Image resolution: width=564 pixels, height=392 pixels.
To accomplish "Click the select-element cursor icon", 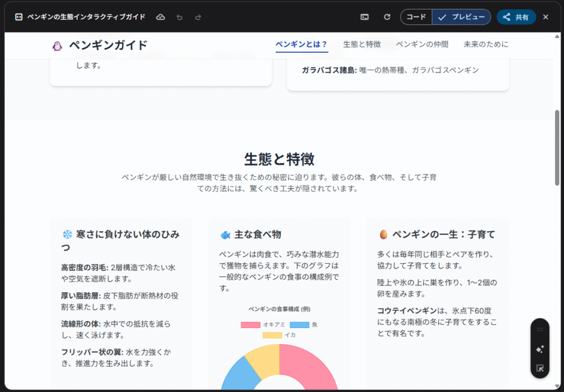I will 540,368.
